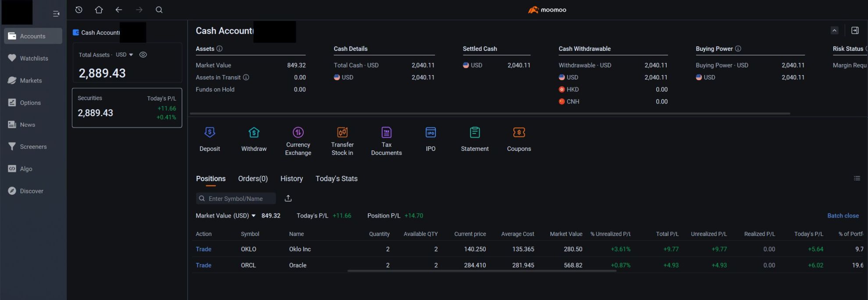Open Currency Exchange
The image size is (868, 300).
pyautogui.click(x=298, y=141)
